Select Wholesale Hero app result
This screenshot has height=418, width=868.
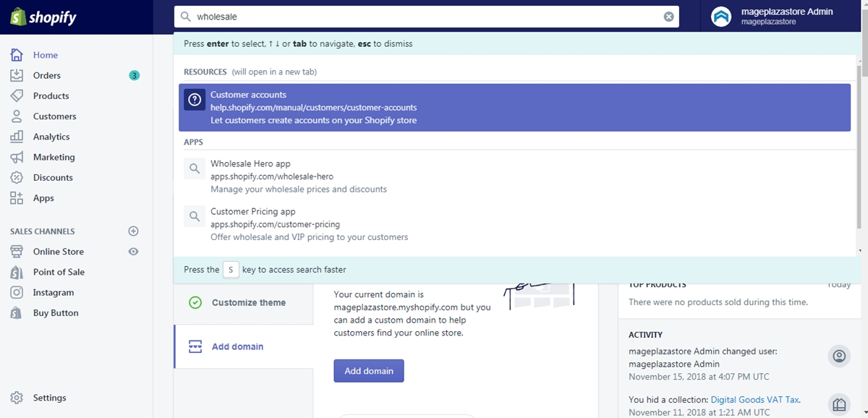tap(514, 176)
